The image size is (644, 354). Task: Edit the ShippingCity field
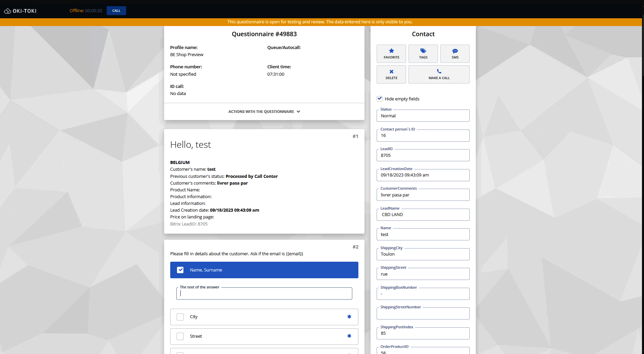423,254
